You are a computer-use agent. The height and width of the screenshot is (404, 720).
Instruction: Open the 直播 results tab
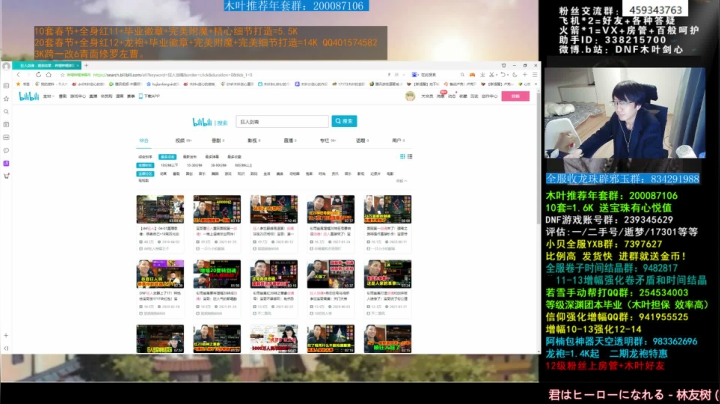(290, 140)
